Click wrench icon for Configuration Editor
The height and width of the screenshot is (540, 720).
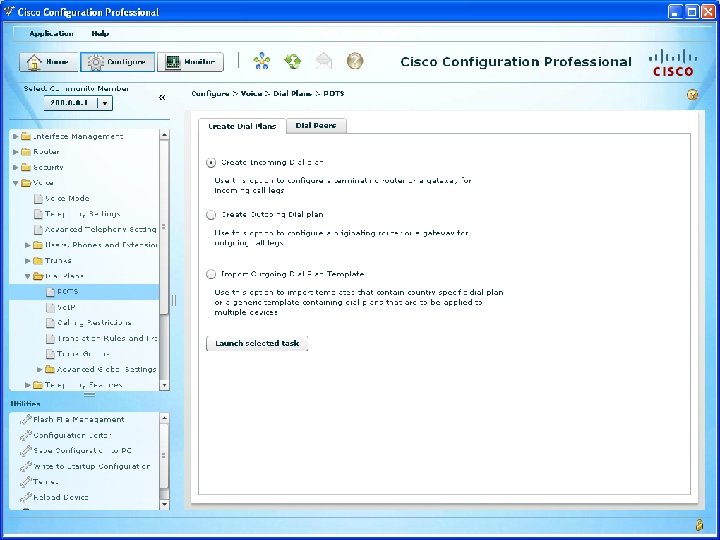point(26,435)
